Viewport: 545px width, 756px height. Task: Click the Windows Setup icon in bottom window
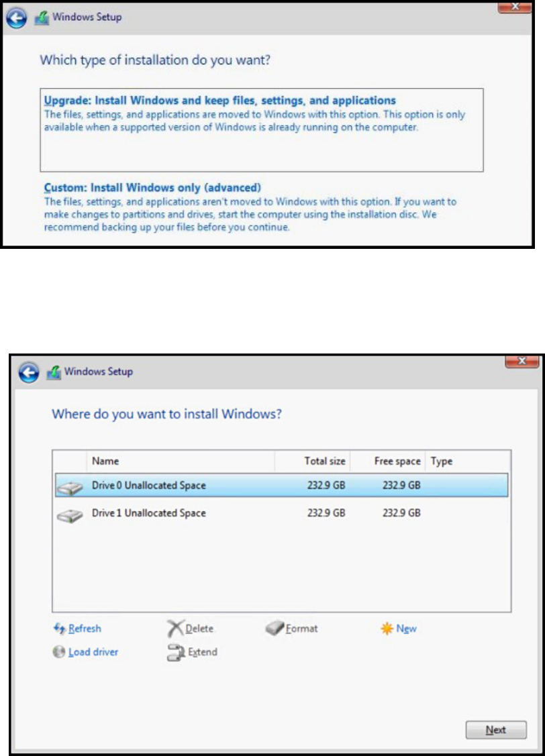(x=54, y=372)
